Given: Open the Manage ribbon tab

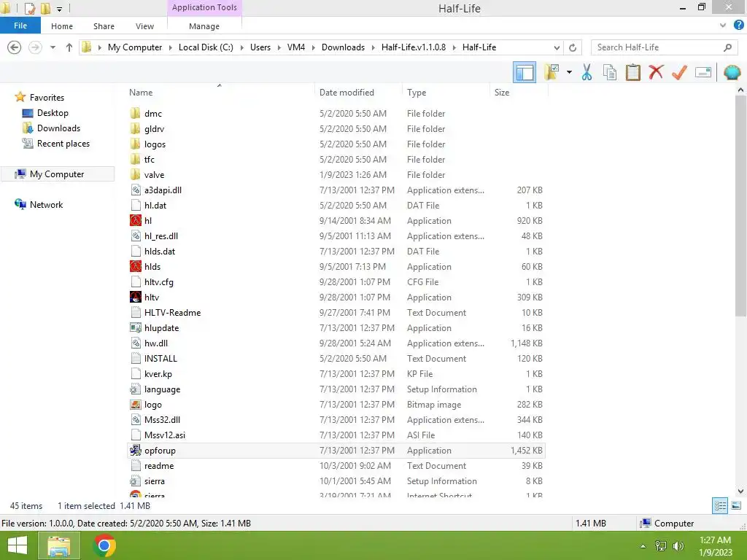Looking at the screenshot, I should tap(204, 26).
